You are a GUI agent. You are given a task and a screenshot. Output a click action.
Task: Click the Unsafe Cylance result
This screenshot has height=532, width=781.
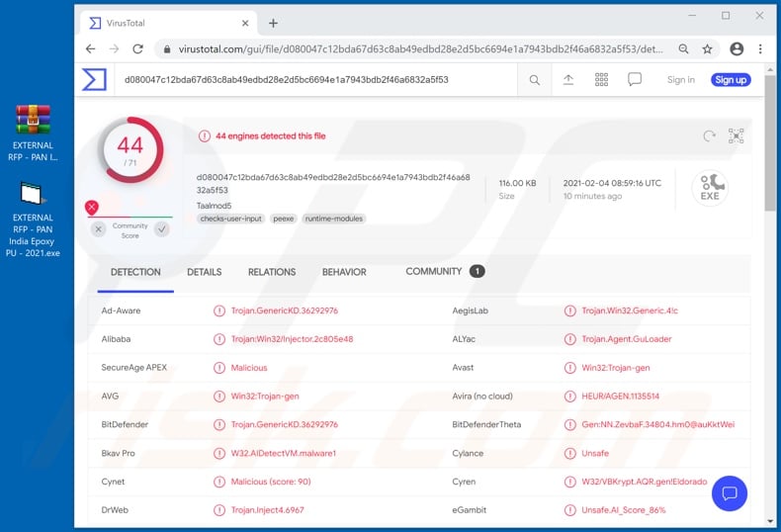point(595,453)
